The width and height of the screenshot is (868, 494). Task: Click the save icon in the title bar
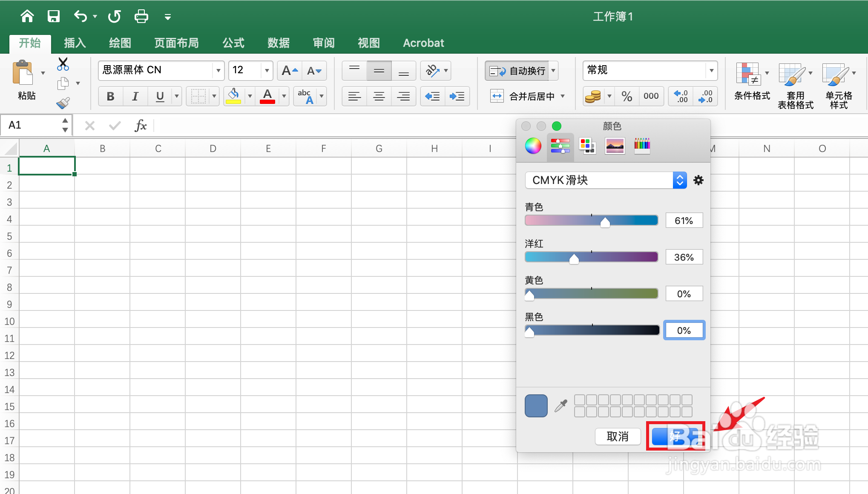tap(54, 16)
